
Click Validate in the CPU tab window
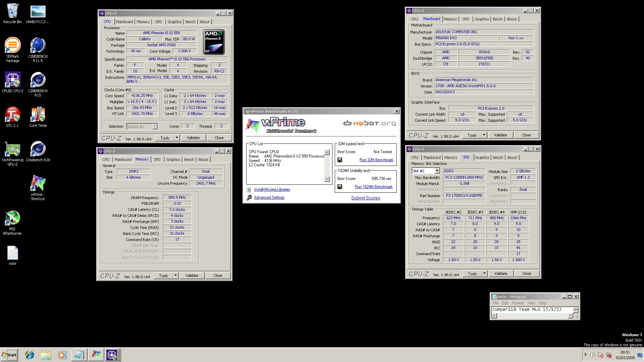(193, 138)
